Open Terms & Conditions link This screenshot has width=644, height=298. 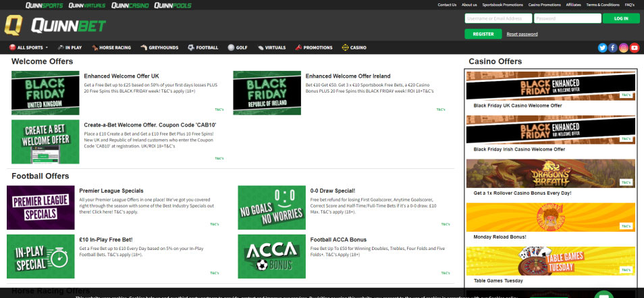(x=603, y=5)
